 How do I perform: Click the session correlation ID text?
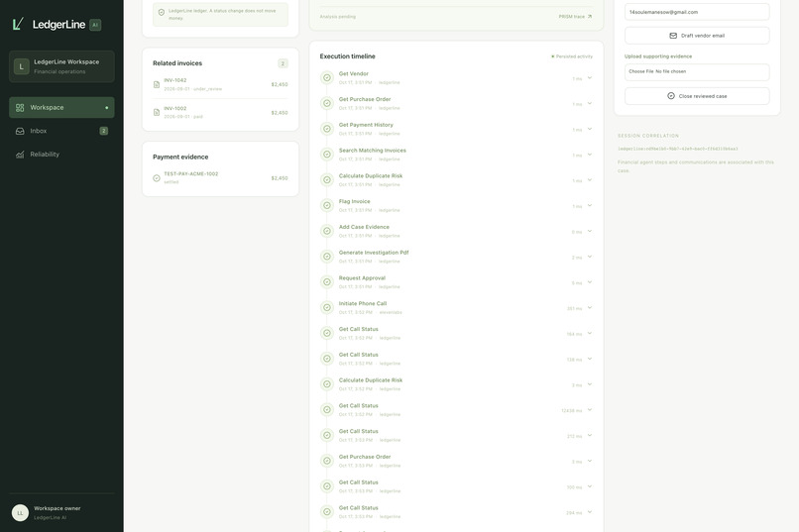678,149
